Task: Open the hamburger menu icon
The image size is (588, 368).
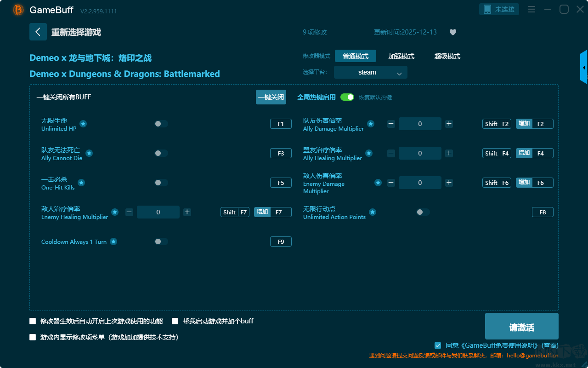Action: (x=531, y=9)
